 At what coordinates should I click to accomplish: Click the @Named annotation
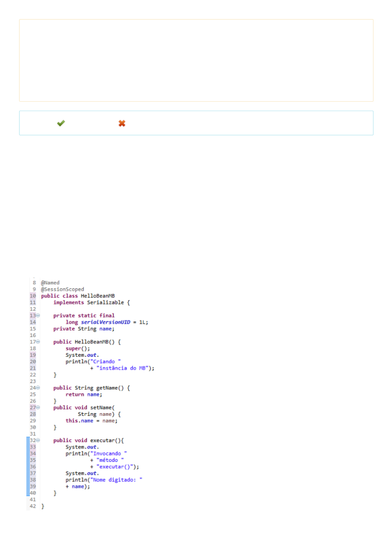pos(50,283)
